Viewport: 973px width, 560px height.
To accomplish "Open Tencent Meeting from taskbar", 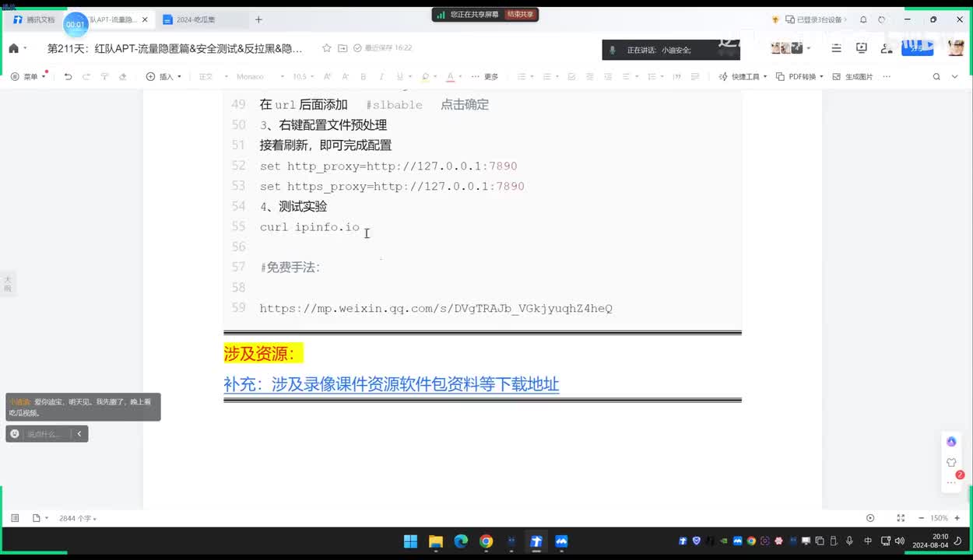I will point(561,541).
